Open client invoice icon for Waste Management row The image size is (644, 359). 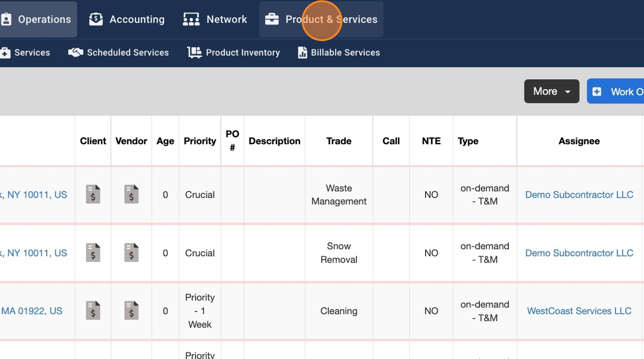(x=93, y=194)
